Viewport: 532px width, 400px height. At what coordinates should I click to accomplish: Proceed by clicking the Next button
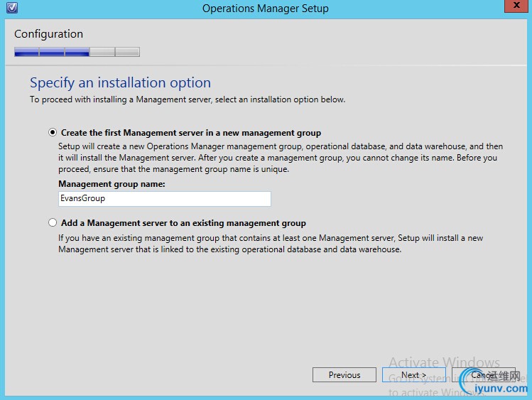[413, 375]
